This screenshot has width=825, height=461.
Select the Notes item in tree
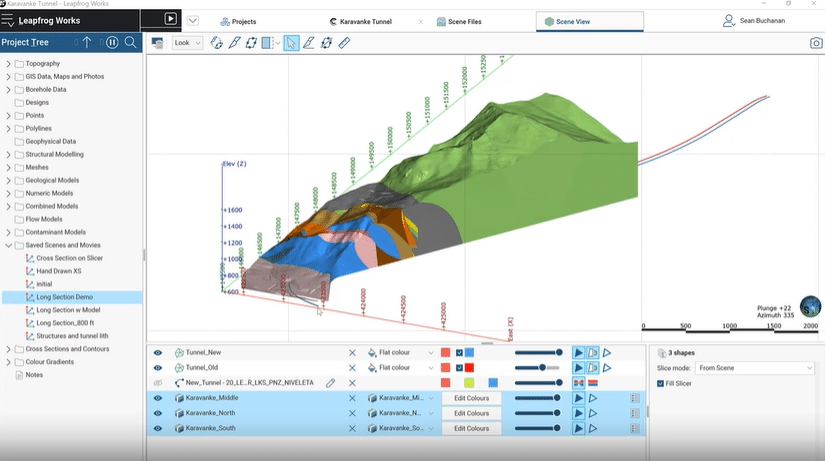click(x=34, y=375)
